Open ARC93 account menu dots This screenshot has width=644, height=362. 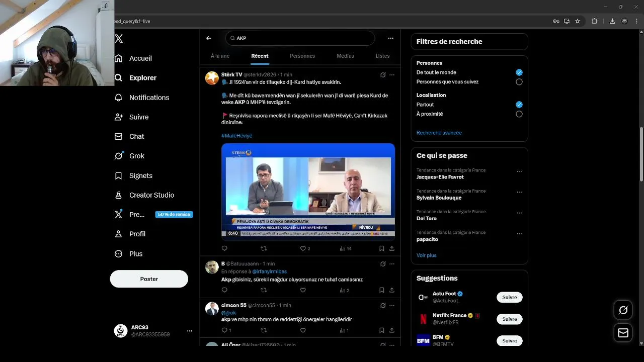pos(190,331)
